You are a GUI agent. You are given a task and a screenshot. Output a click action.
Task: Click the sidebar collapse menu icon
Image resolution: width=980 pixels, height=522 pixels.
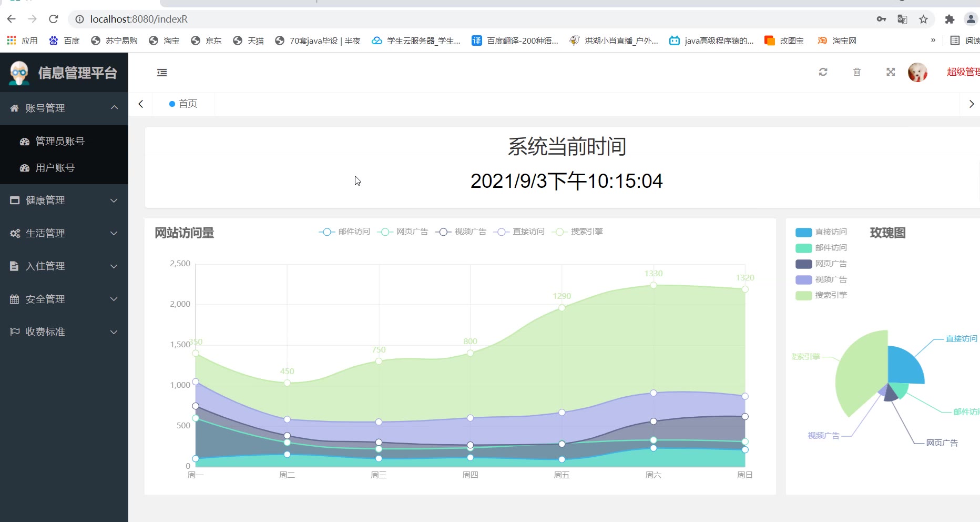162,73
